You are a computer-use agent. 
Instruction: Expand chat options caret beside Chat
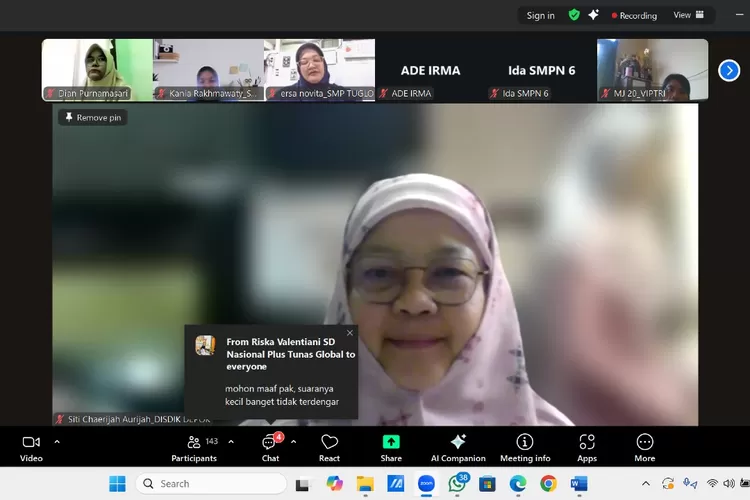(293, 442)
